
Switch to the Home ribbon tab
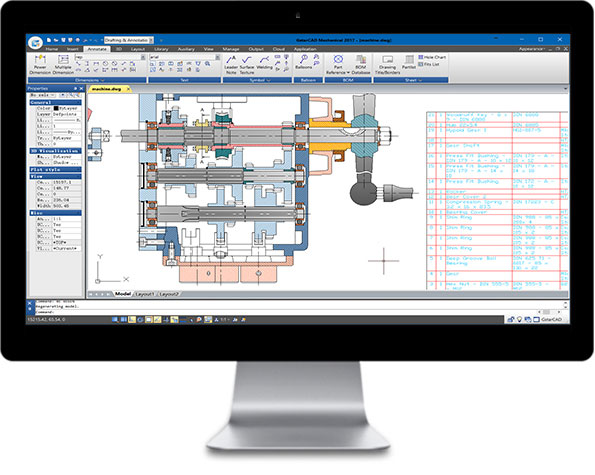tap(52, 49)
